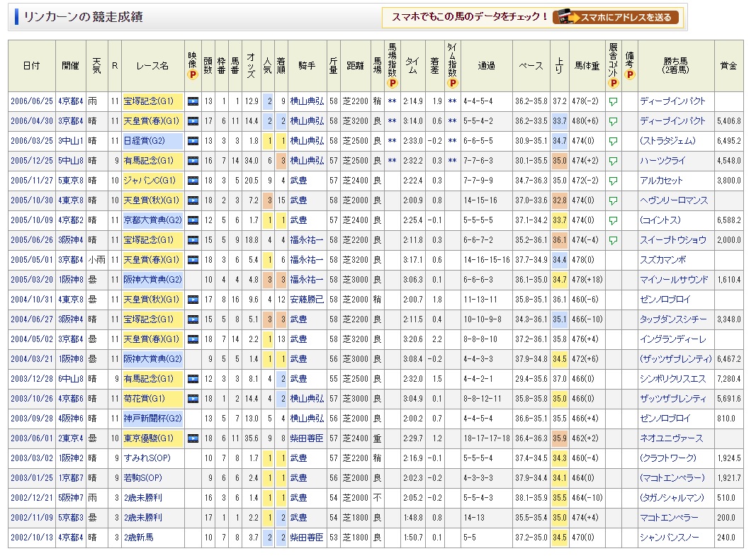Open 柴田善臣 jockey link in 東京優駿 row
This screenshot has height=556, width=756.
[307, 438]
